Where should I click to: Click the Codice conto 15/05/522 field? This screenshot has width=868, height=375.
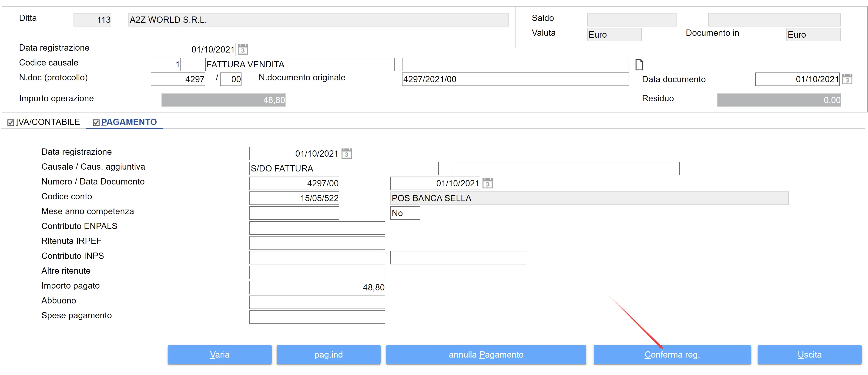coord(294,198)
